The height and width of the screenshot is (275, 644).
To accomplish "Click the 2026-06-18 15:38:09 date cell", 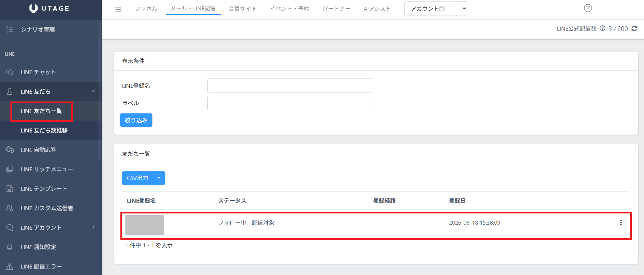I will pos(474,222).
